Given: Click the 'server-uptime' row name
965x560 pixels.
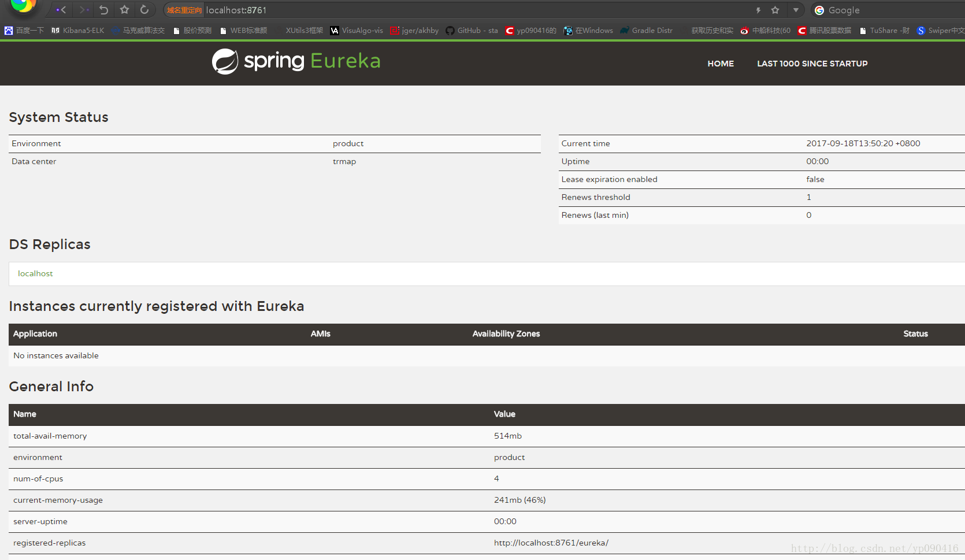Looking at the screenshot, I should 40,522.
